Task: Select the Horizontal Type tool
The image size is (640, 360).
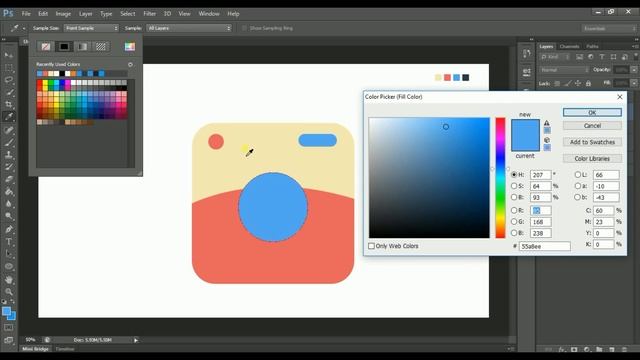Action: (x=9, y=242)
